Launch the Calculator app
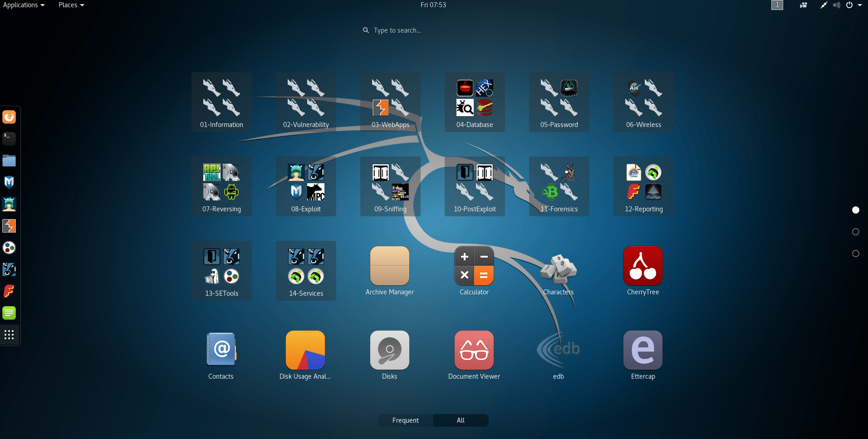868x439 pixels. (x=474, y=271)
